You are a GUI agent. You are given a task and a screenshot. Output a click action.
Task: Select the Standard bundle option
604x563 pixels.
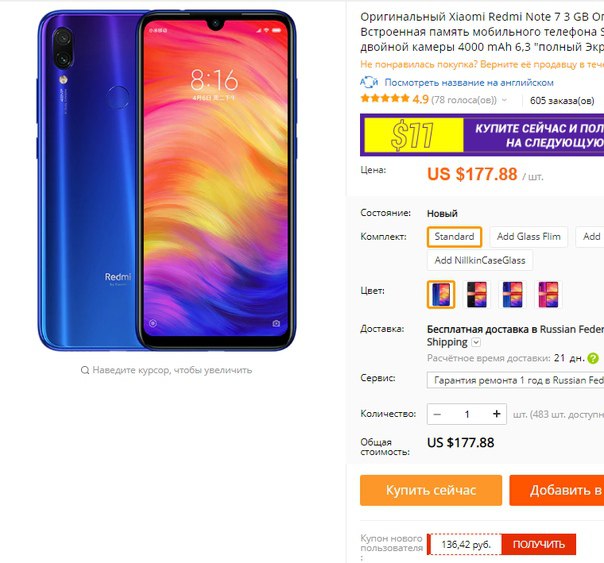pyautogui.click(x=454, y=236)
